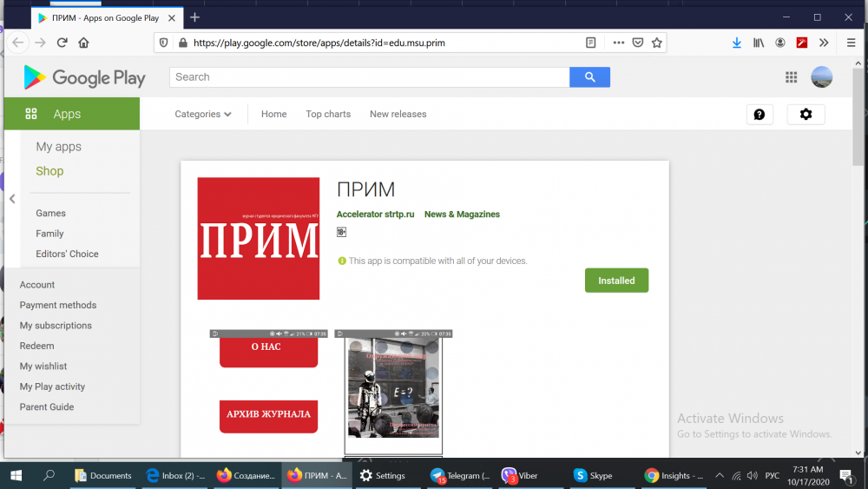Close the ПРИМ Google Play tab

[x=172, y=17]
